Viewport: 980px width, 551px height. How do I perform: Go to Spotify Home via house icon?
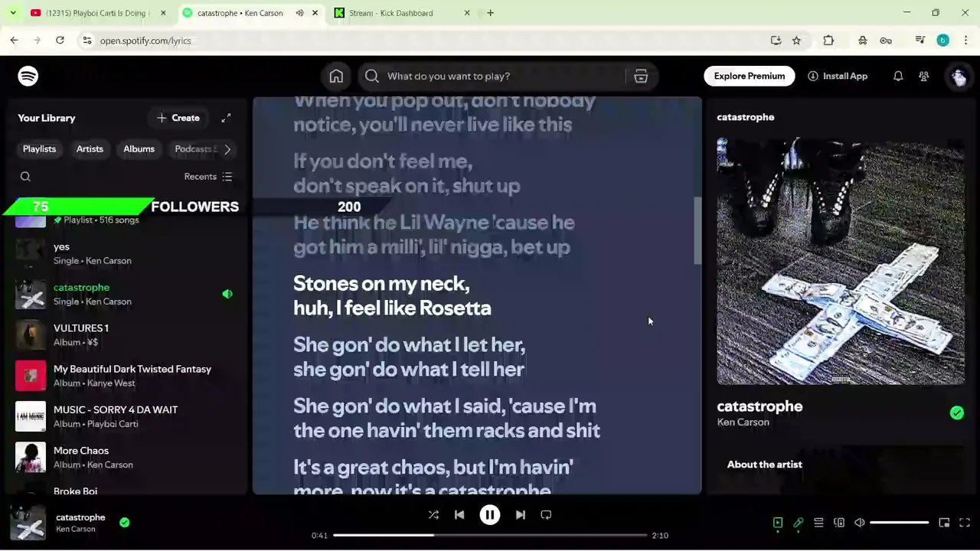(x=336, y=76)
